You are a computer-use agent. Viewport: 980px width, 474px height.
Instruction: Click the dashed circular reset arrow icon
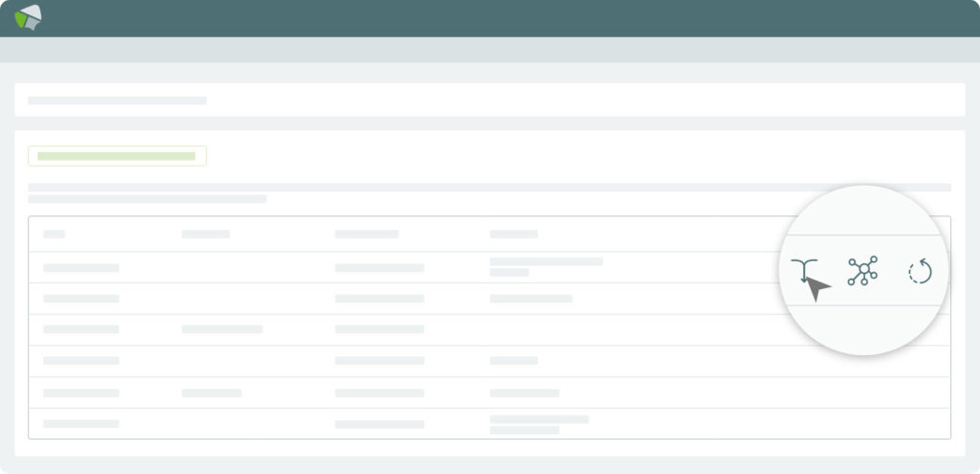920,271
